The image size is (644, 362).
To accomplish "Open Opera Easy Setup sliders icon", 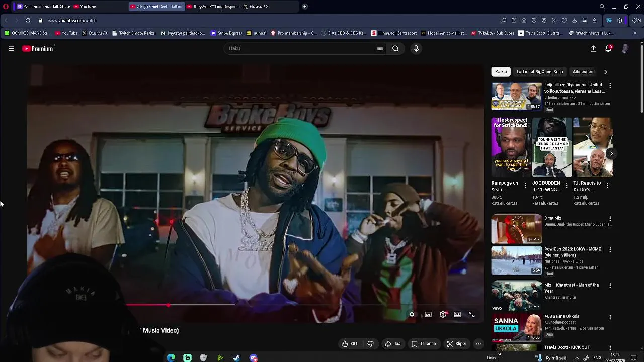I will click(x=584, y=20).
